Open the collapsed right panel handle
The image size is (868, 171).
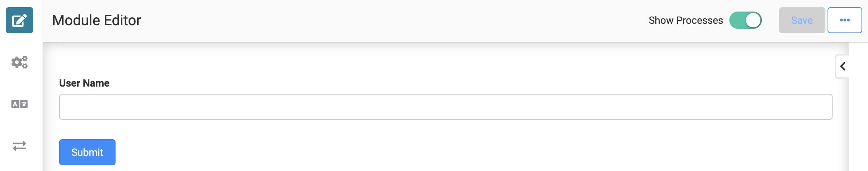click(843, 66)
